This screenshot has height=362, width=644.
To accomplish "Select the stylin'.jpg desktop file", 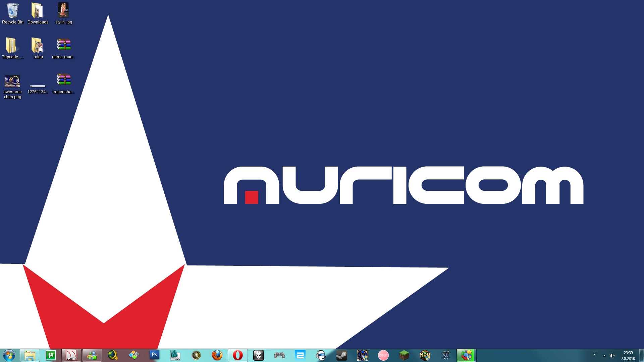I will 63,14.
